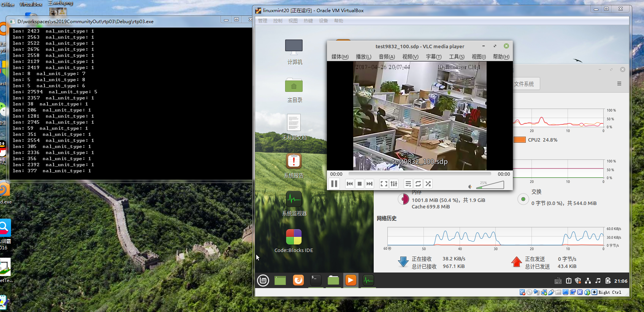
Task: Click show desktop green icon in Mint panel
Action: click(280, 280)
